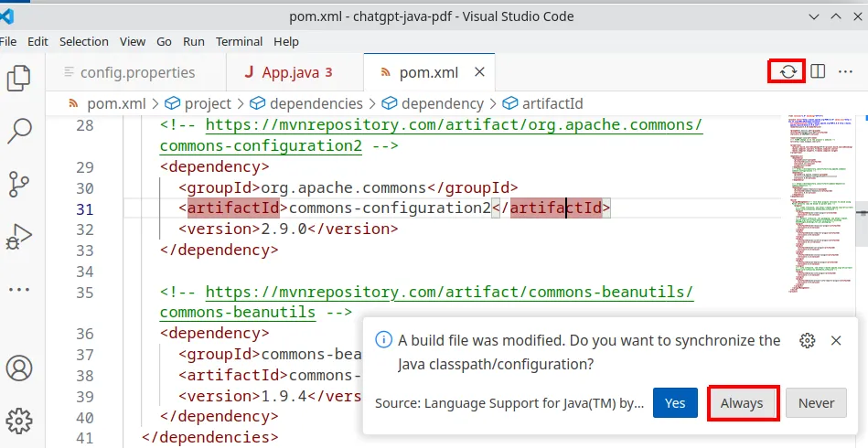Choose Never in the notification

tap(816, 403)
